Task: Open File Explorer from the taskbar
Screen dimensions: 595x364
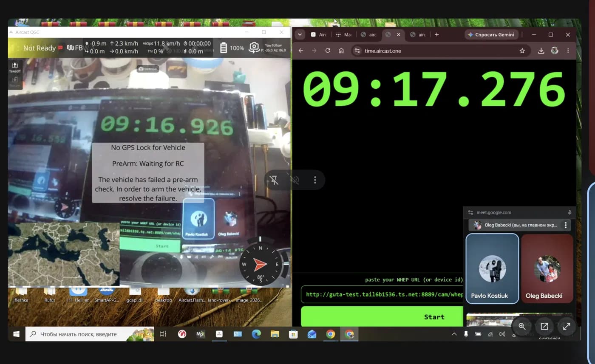Action: (275, 334)
